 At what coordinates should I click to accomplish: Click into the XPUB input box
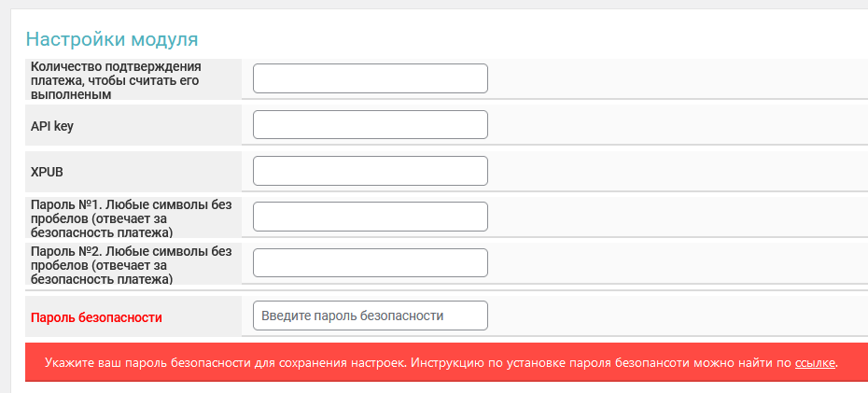(x=371, y=171)
